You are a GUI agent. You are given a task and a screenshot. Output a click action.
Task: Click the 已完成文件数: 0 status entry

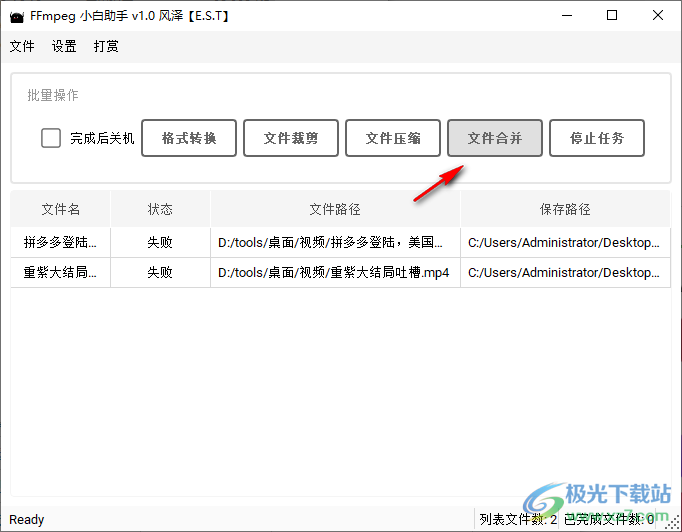(608, 519)
